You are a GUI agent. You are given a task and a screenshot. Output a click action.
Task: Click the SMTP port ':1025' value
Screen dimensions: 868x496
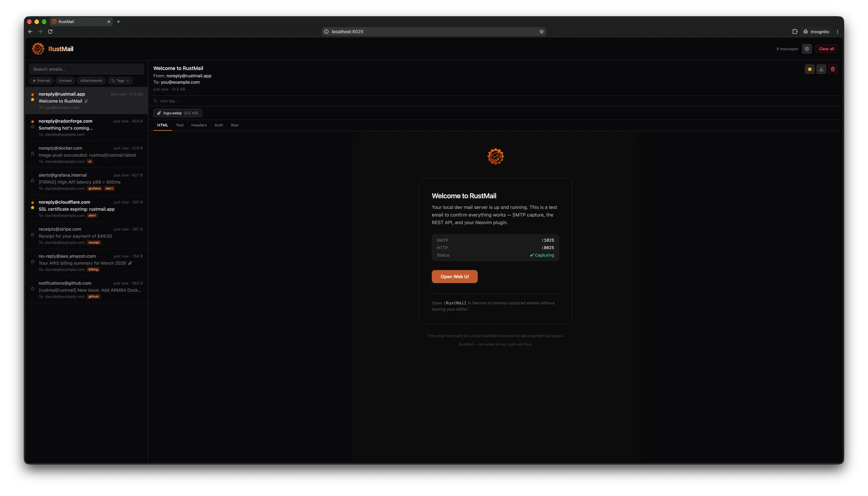click(x=548, y=240)
